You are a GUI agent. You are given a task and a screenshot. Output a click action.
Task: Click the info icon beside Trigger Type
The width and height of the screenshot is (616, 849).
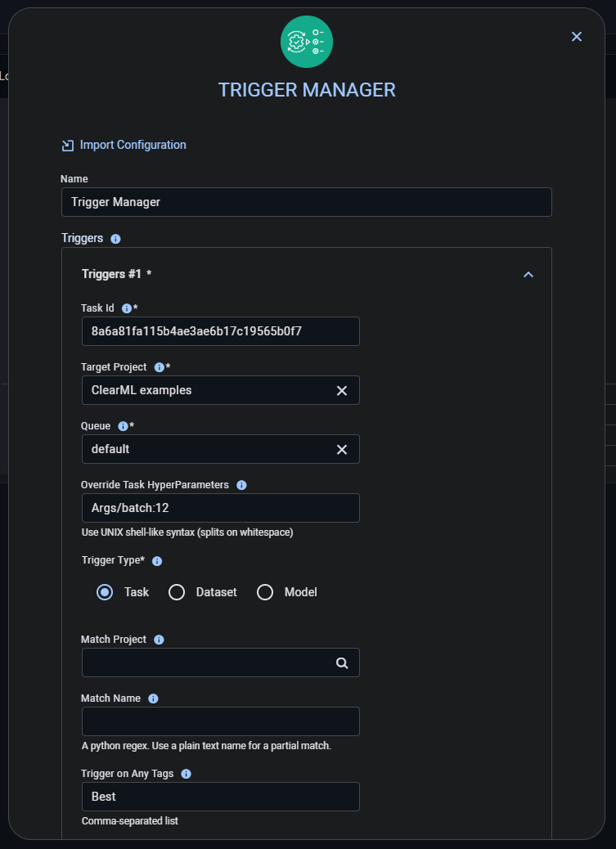(x=156, y=561)
